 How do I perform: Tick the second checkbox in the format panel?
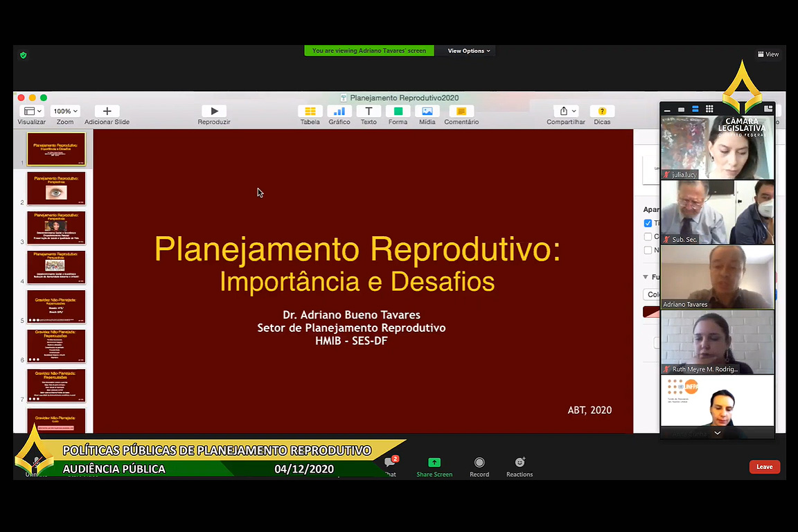click(648, 237)
